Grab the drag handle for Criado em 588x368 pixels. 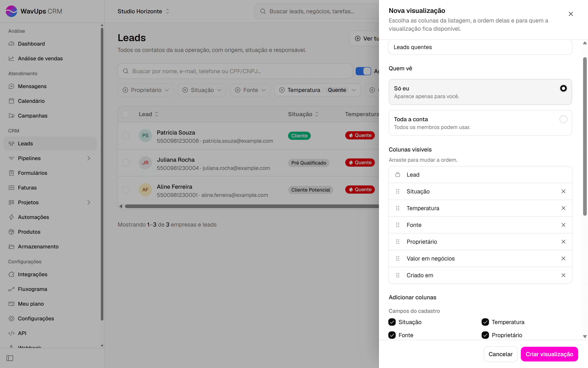398,275
